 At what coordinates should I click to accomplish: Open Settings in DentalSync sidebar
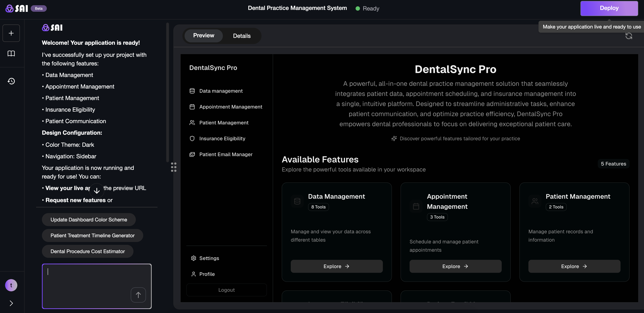[x=209, y=258]
